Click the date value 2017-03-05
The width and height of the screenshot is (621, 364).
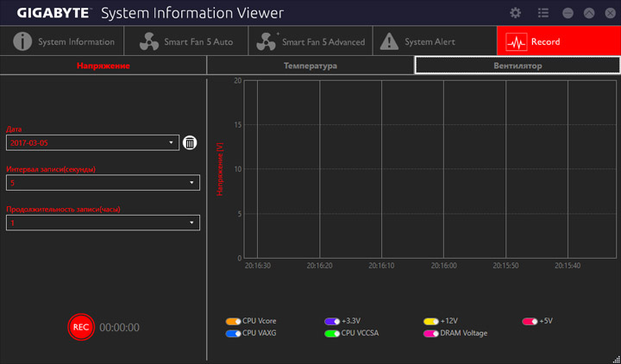[x=29, y=143]
